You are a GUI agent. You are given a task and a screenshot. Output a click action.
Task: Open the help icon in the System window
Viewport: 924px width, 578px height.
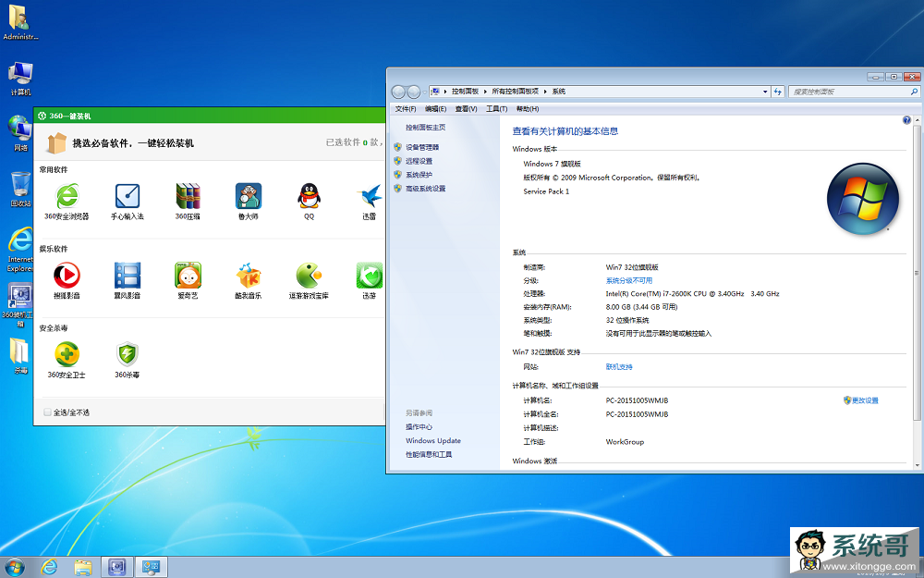pyautogui.click(x=907, y=120)
